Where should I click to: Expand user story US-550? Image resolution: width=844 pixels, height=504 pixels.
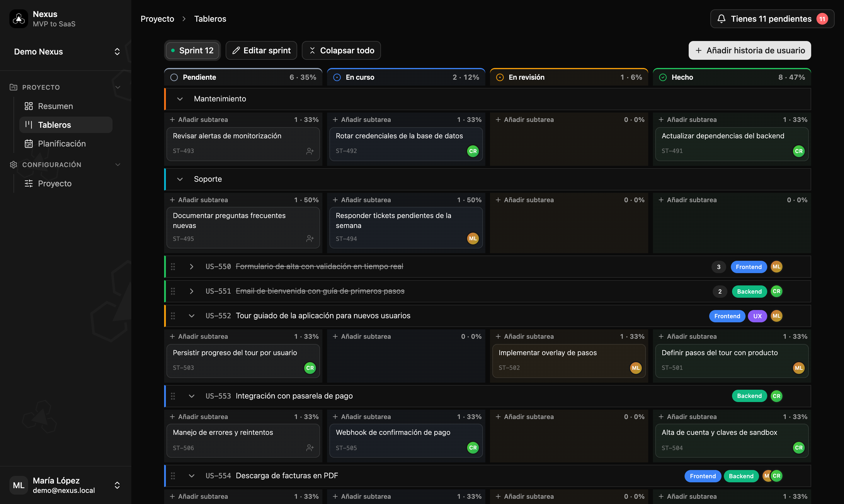coord(192,267)
